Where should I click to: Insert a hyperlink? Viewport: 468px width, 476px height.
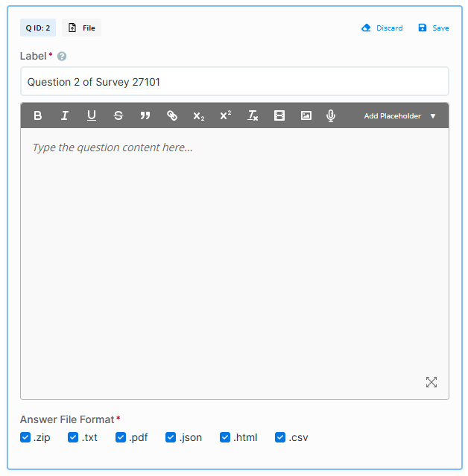[172, 115]
